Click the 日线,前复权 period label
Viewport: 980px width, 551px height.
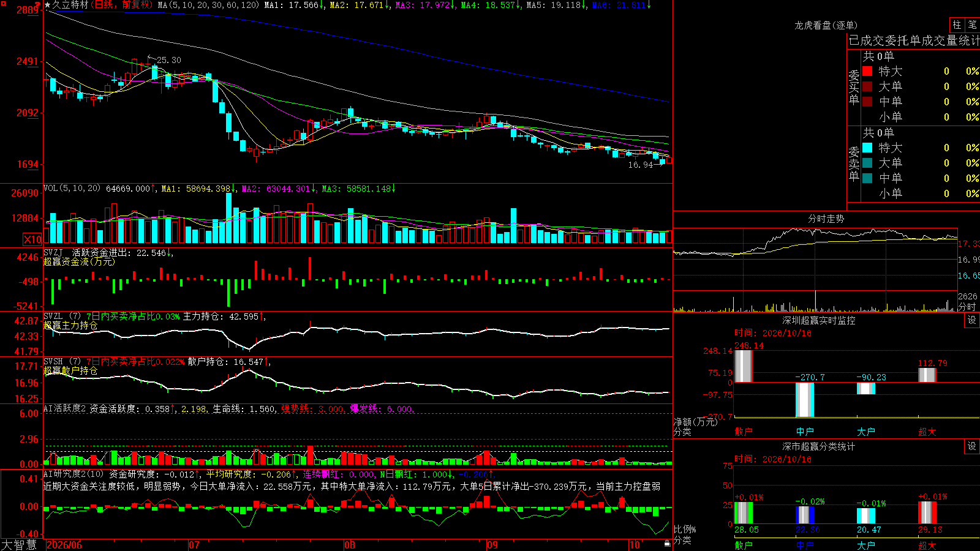coord(123,5)
